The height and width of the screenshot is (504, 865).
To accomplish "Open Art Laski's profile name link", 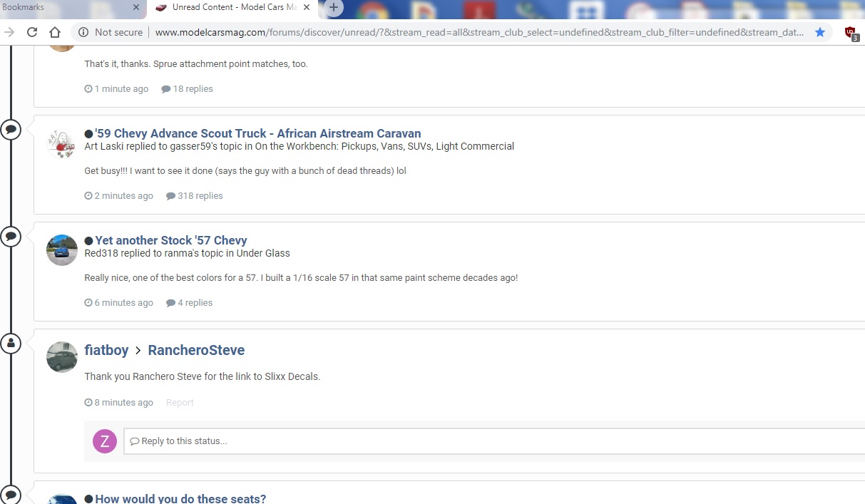I will [106, 146].
